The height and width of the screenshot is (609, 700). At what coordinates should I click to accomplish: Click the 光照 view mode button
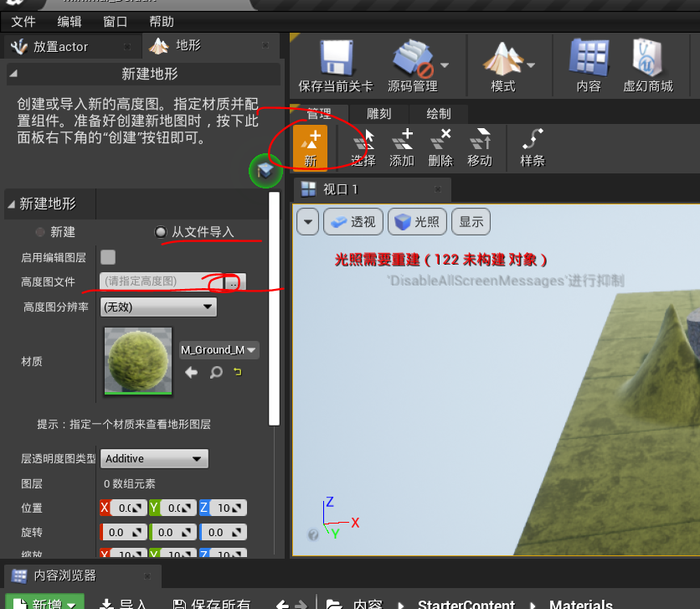tap(417, 221)
